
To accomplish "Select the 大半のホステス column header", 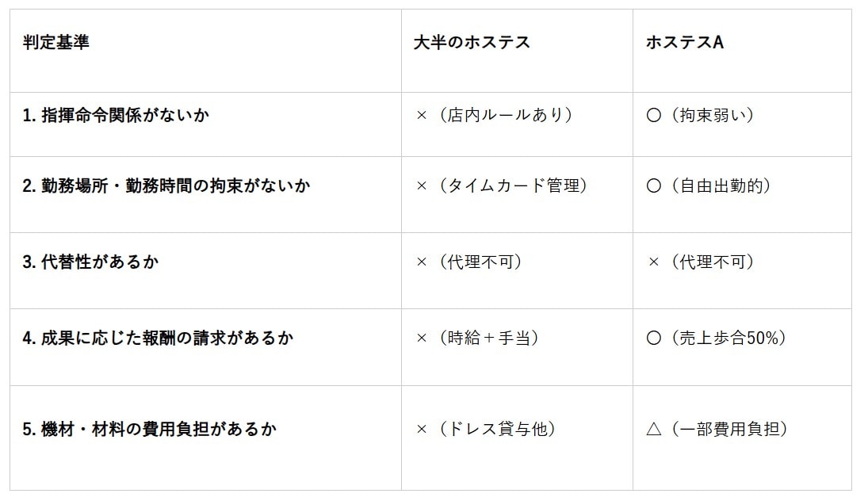I will [x=472, y=43].
